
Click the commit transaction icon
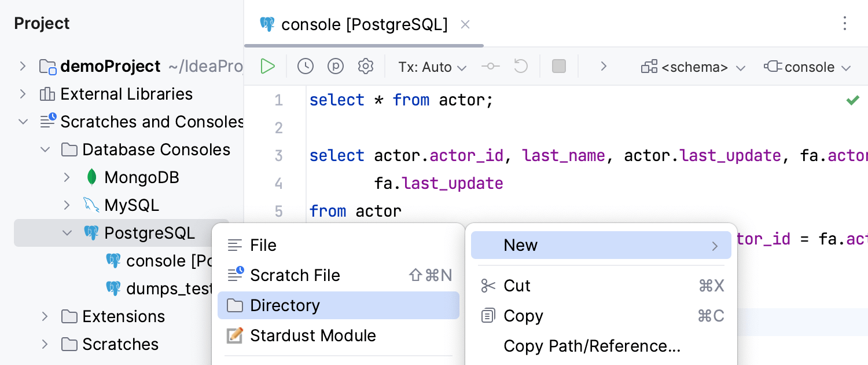click(491, 67)
